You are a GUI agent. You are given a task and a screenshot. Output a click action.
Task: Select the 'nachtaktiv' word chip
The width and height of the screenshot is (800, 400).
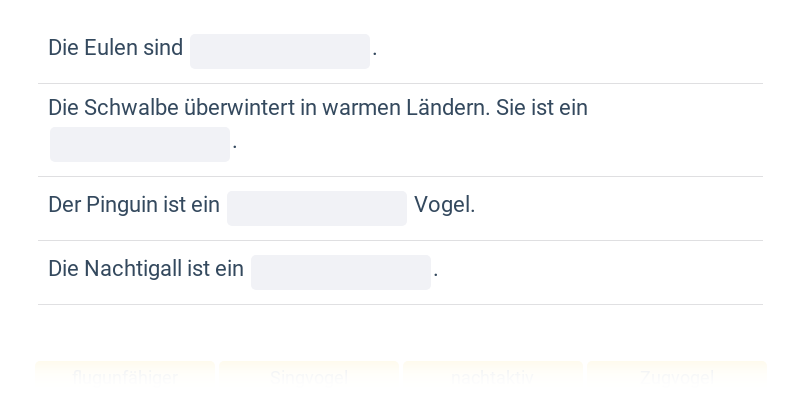[x=493, y=378]
